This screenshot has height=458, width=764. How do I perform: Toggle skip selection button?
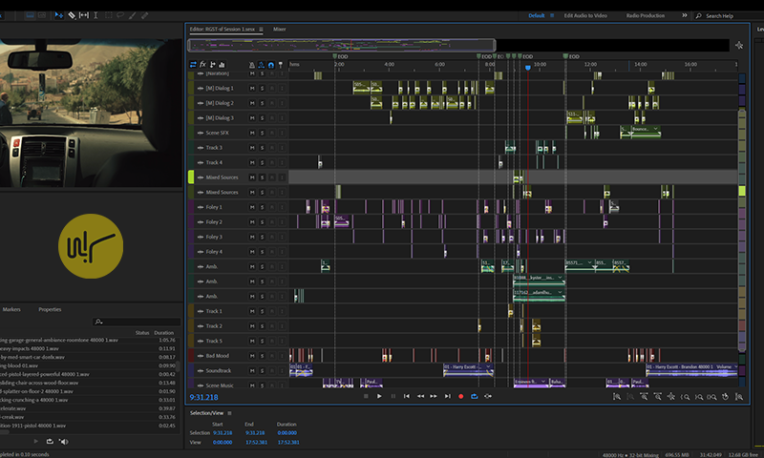click(488, 396)
